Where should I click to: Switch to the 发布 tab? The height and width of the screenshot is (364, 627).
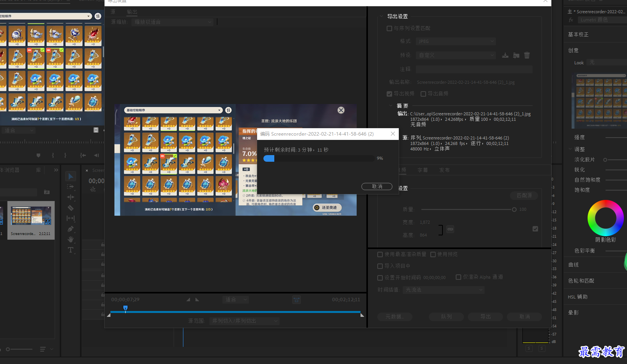click(x=444, y=170)
